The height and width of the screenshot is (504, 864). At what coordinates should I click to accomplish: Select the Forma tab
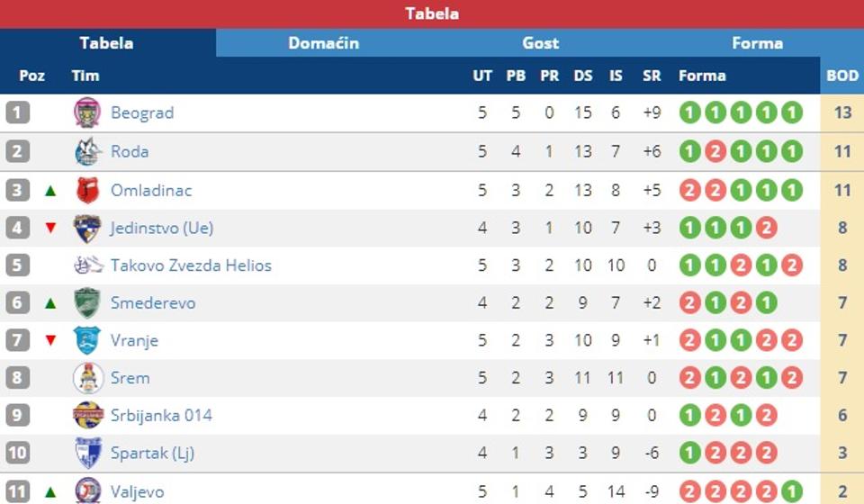coord(757,43)
